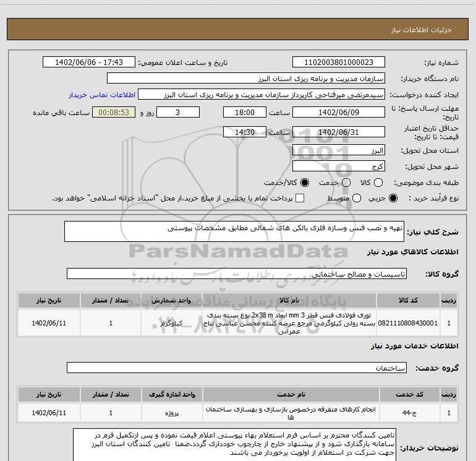The width and height of the screenshot is (476, 461).
Task: Click the remaining time countdown 00:08:53
Action: 114,112
